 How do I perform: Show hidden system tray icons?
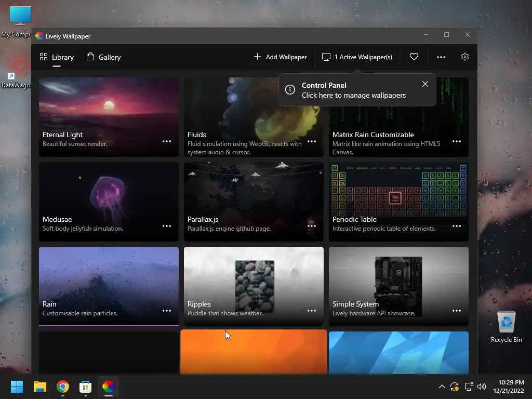442,387
